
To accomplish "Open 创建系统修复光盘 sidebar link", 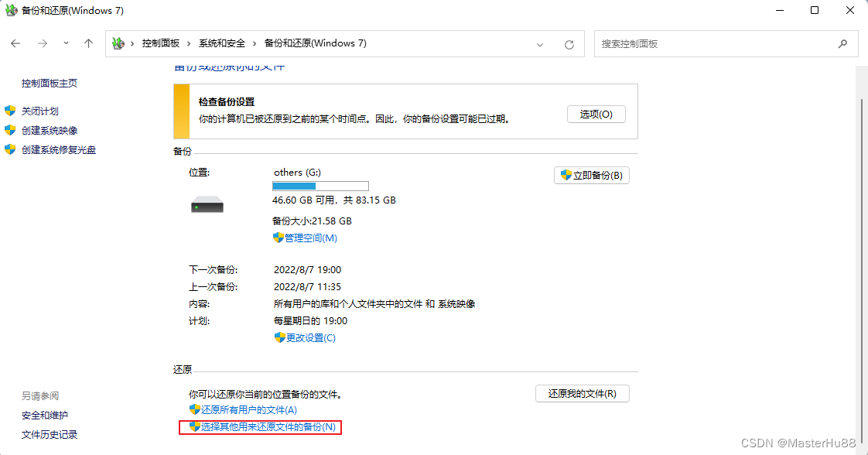I will coord(59,149).
